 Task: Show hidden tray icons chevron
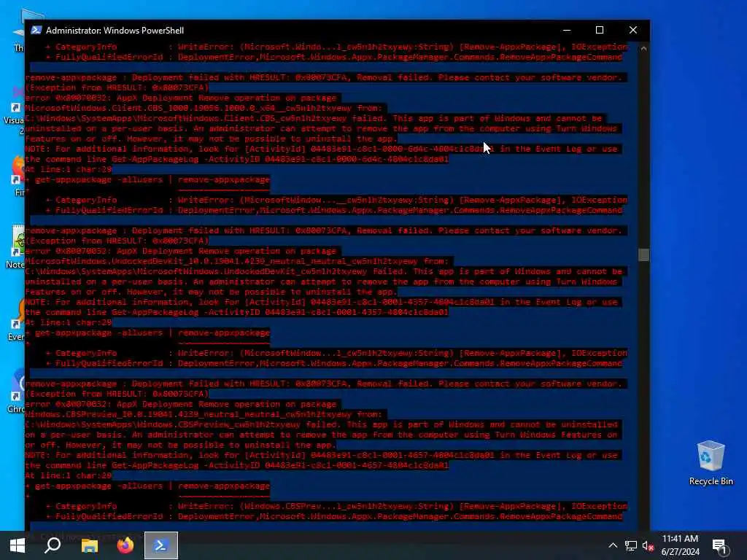pos(613,545)
